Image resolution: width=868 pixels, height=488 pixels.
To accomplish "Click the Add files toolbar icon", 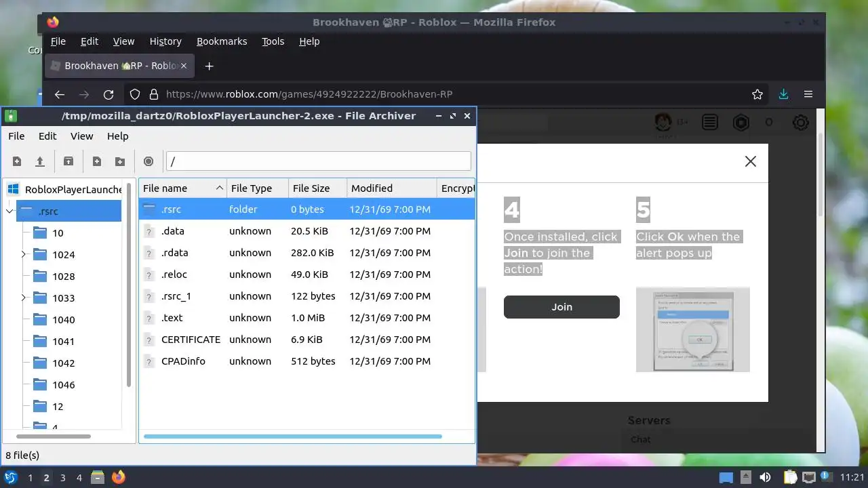I will (x=97, y=161).
